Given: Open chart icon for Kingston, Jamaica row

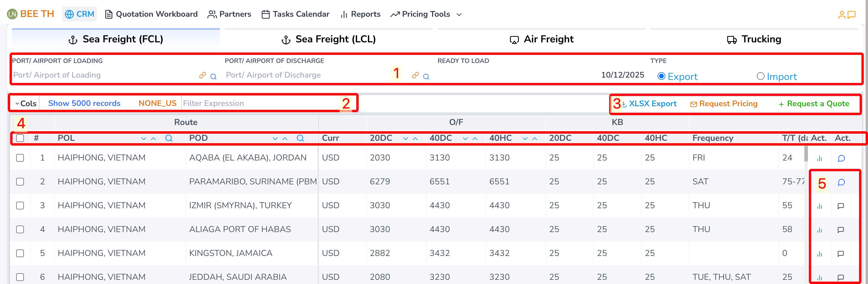Looking at the screenshot, I should [820, 254].
